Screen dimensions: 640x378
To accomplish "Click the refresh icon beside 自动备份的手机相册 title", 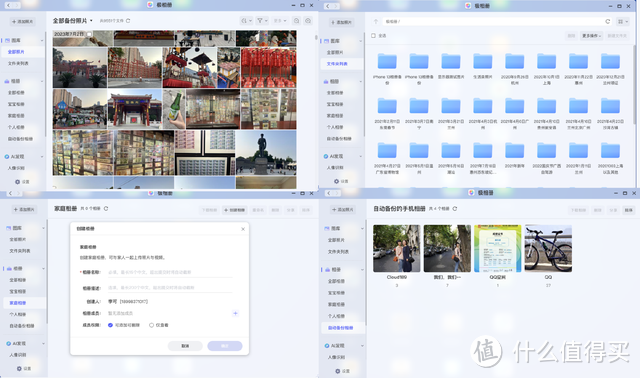I will pos(454,209).
